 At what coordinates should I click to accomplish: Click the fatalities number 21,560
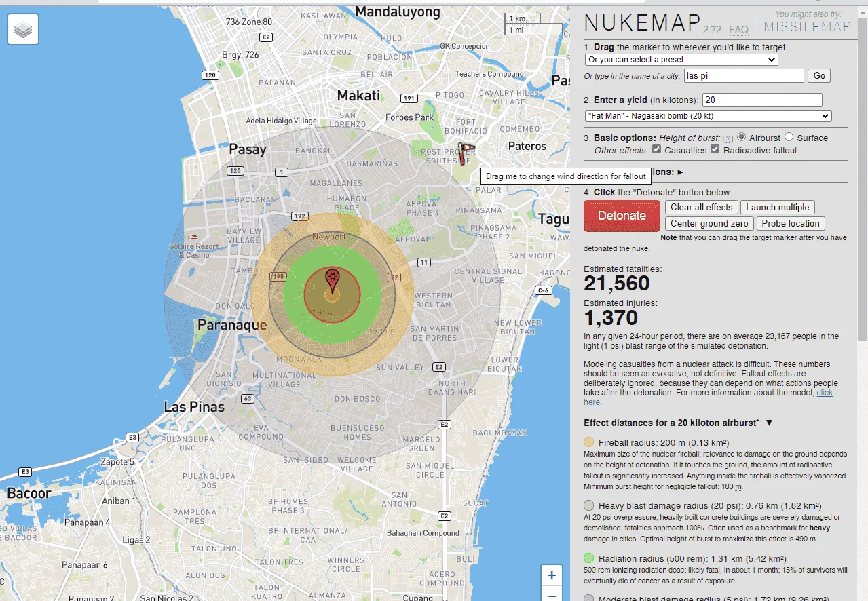click(x=617, y=283)
